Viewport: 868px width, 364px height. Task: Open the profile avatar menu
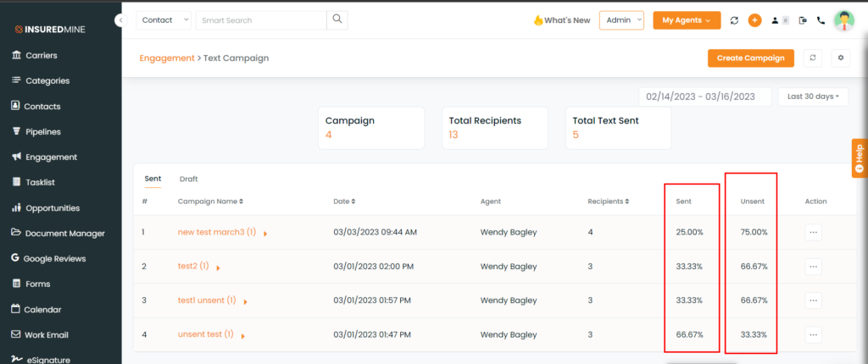844,20
